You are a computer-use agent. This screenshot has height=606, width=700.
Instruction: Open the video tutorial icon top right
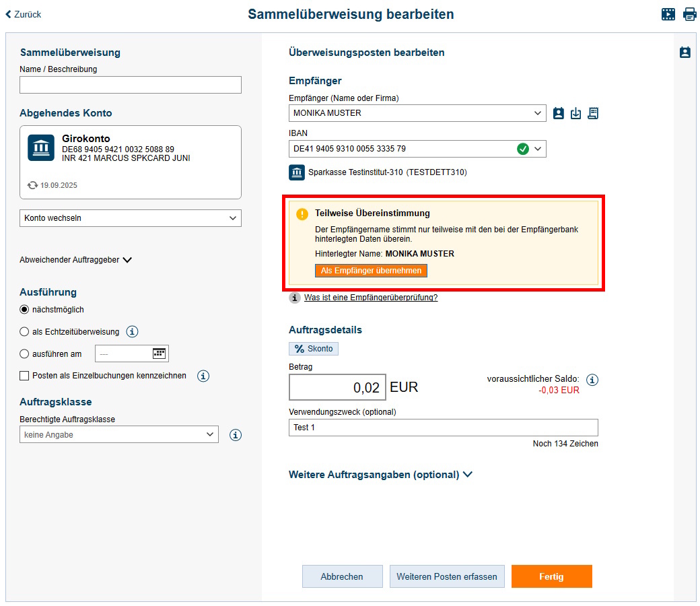point(668,13)
